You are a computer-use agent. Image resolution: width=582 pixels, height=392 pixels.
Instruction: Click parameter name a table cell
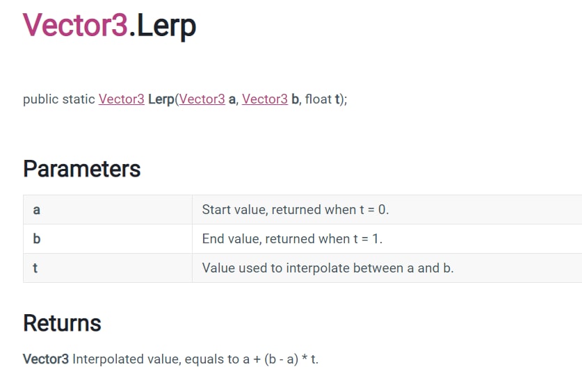(108, 209)
